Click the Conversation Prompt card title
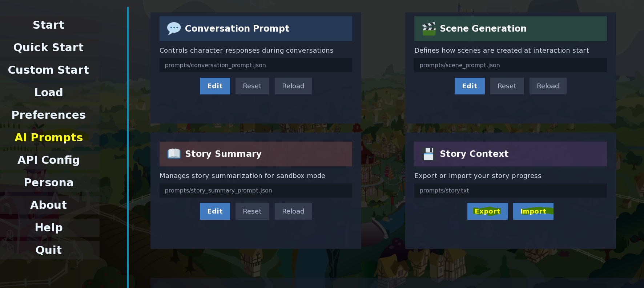The image size is (644, 288). click(237, 28)
